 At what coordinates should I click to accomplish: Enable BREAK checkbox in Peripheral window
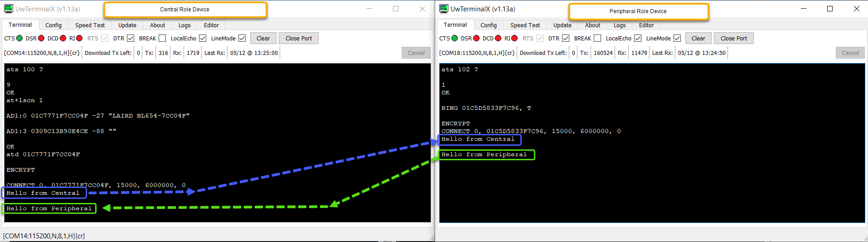point(597,38)
